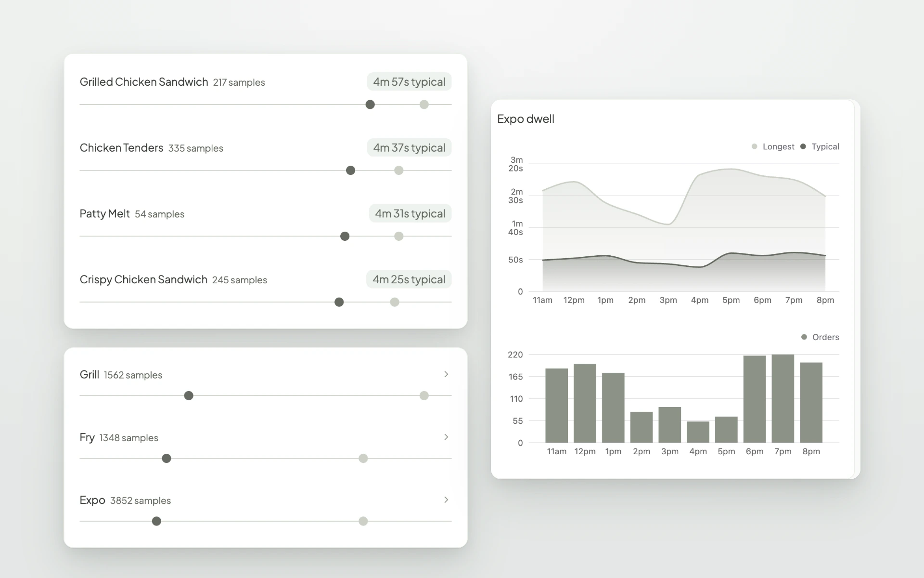Click the Grilled Chicken Sandwich light longest dot
Screen dimensions: 924x578
click(424, 105)
